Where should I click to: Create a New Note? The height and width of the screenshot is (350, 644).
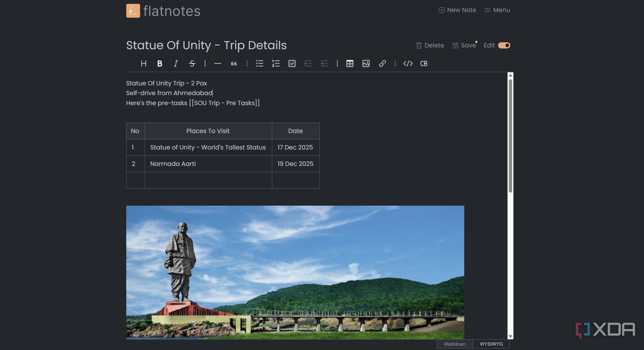457,10
